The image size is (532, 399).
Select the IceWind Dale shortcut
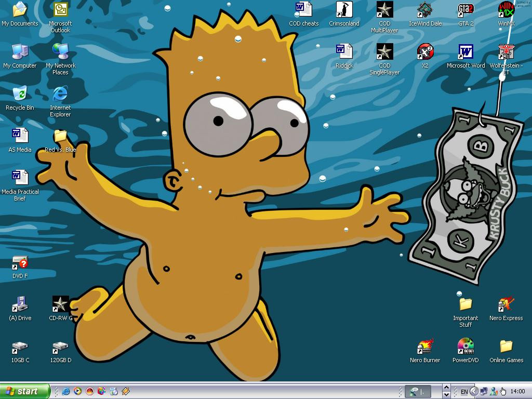tap(425, 14)
